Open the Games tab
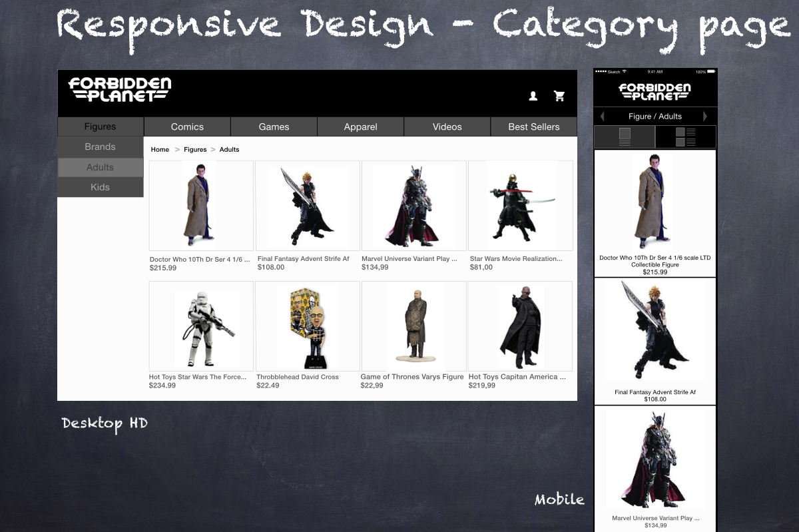The width and height of the screenshot is (799, 532). [274, 127]
